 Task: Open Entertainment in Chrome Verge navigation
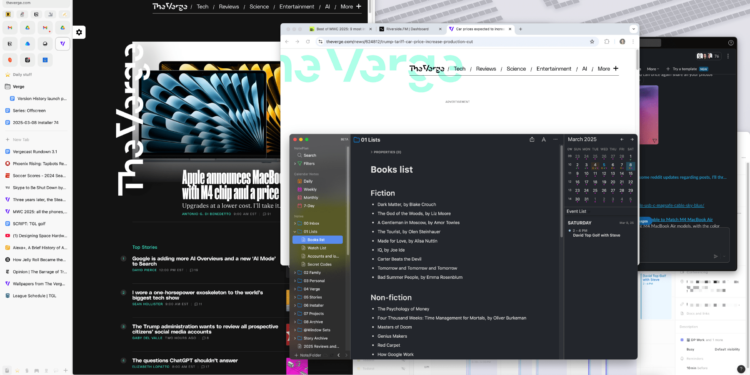(x=553, y=69)
